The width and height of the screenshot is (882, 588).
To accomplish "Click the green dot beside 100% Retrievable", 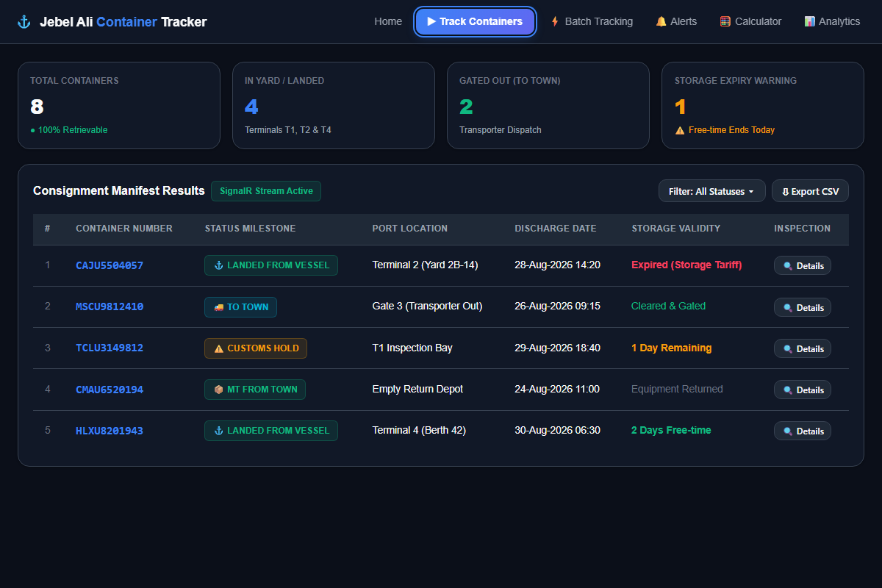I will (x=33, y=130).
